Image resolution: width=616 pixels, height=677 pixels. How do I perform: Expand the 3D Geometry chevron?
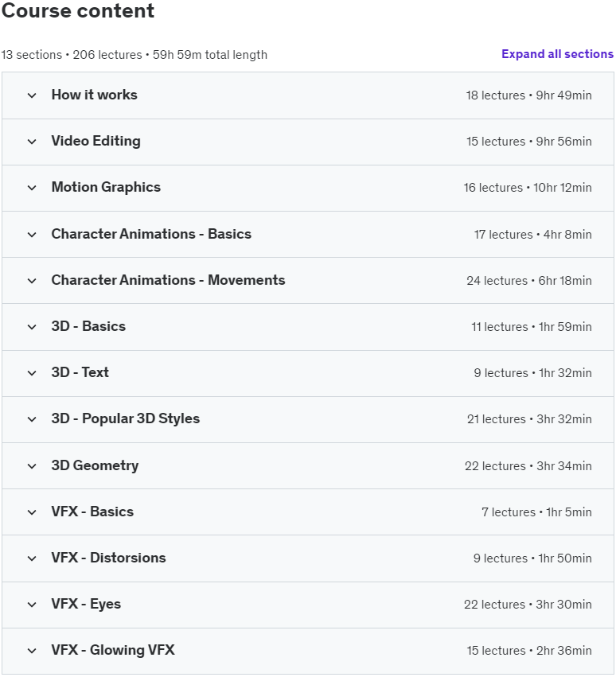32,466
